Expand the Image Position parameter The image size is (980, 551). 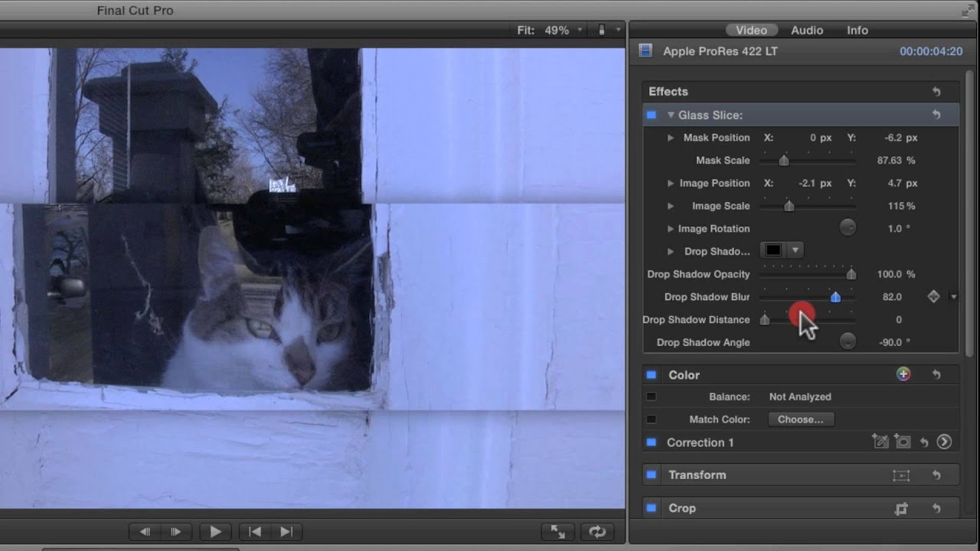(x=671, y=184)
